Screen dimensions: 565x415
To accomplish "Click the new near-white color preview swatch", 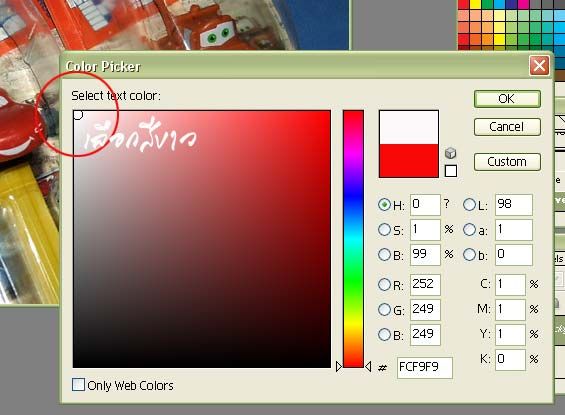I will (x=409, y=128).
